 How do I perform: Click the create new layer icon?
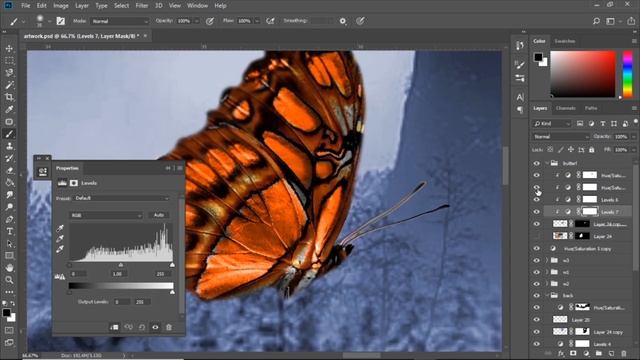(x=611, y=353)
